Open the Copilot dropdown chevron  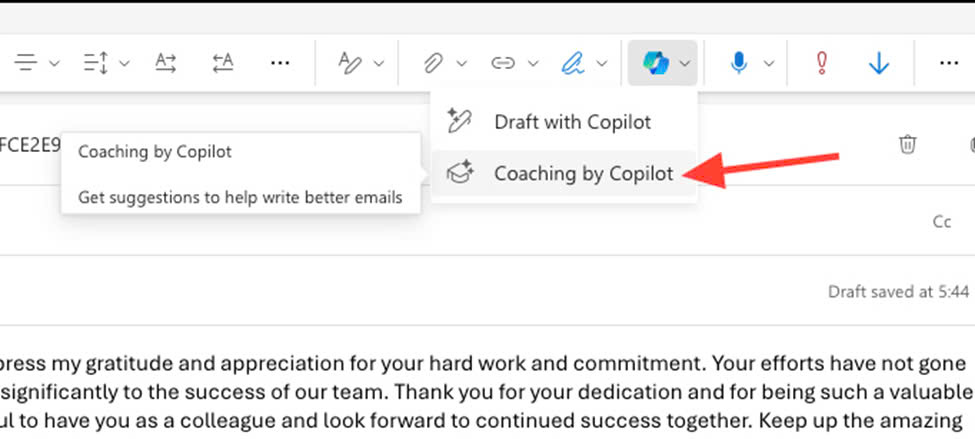pos(685,63)
